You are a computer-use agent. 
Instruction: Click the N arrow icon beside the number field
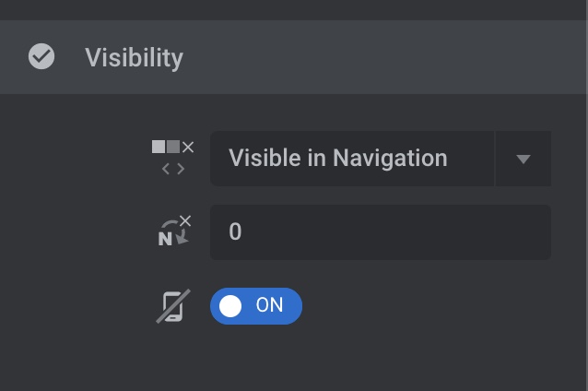coord(172,231)
